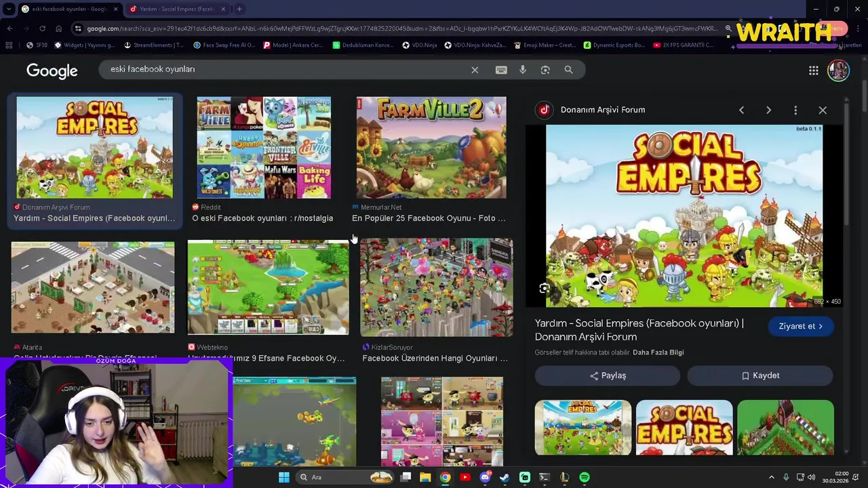Select the first related Social Empires thumbnail
The width and height of the screenshot is (868, 488).
coord(583,428)
